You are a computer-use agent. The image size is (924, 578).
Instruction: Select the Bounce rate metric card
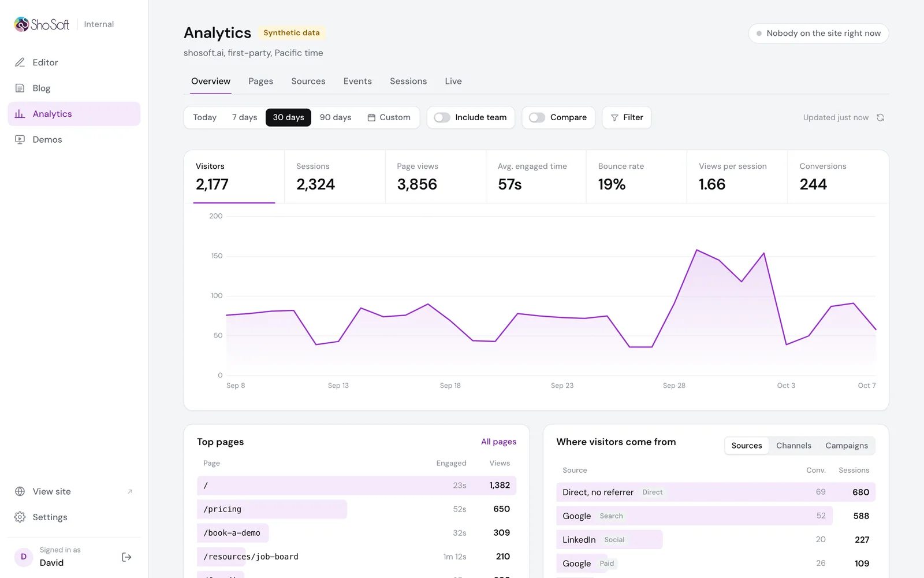[636, 177]
